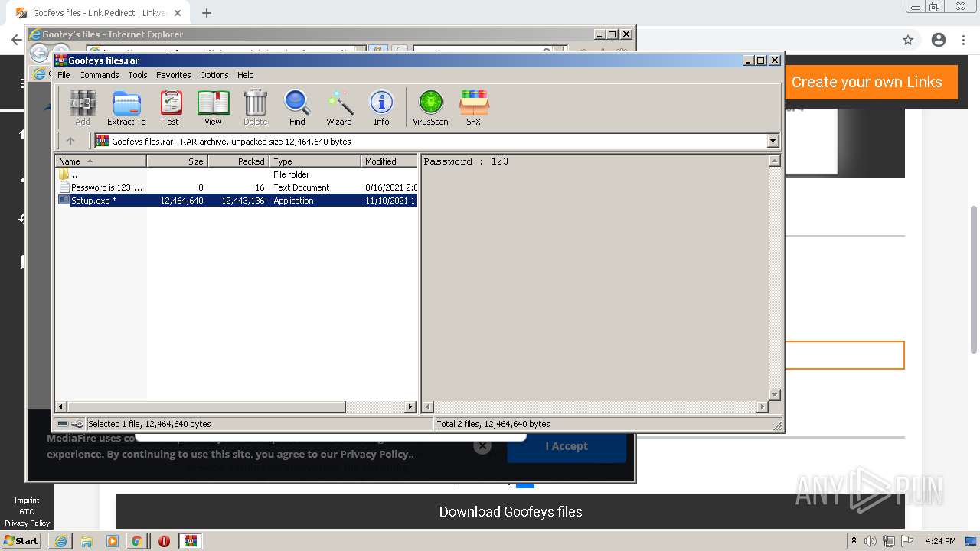Open the Options menu
The image size is (980, 551).
[x=214, y=75]
